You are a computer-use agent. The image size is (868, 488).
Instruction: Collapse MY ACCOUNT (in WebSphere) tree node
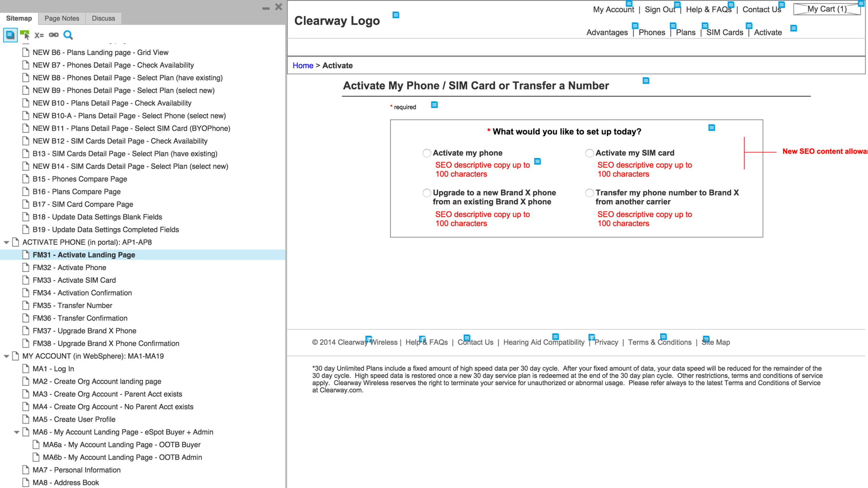(x=6, y=356)
